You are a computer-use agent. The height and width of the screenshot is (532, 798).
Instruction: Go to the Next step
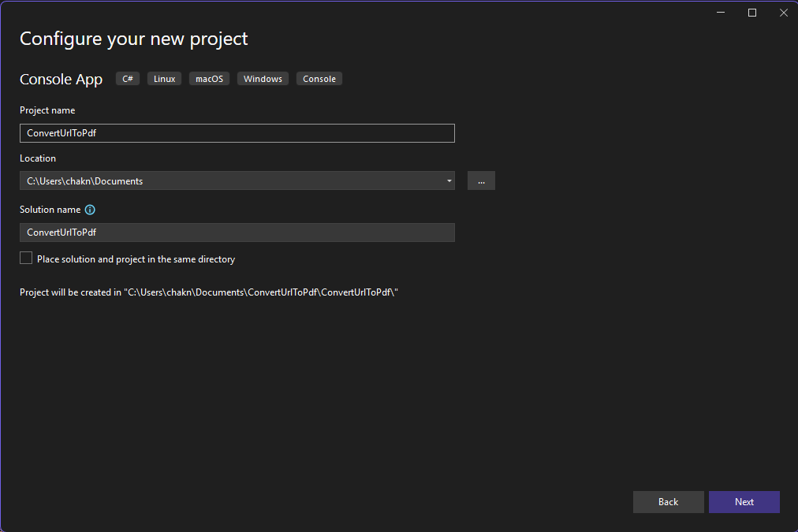pyautogui.click(x=744, y=502)
